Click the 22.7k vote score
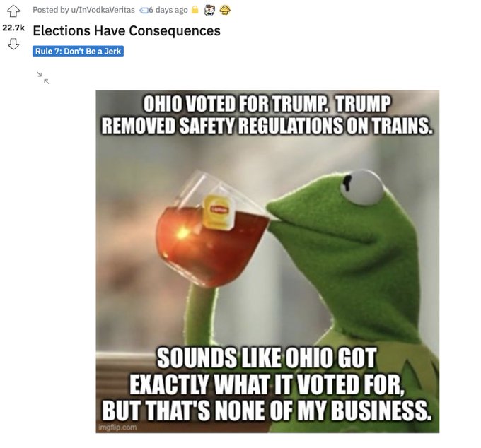The image size is (481, 448). tap(13, 28)
